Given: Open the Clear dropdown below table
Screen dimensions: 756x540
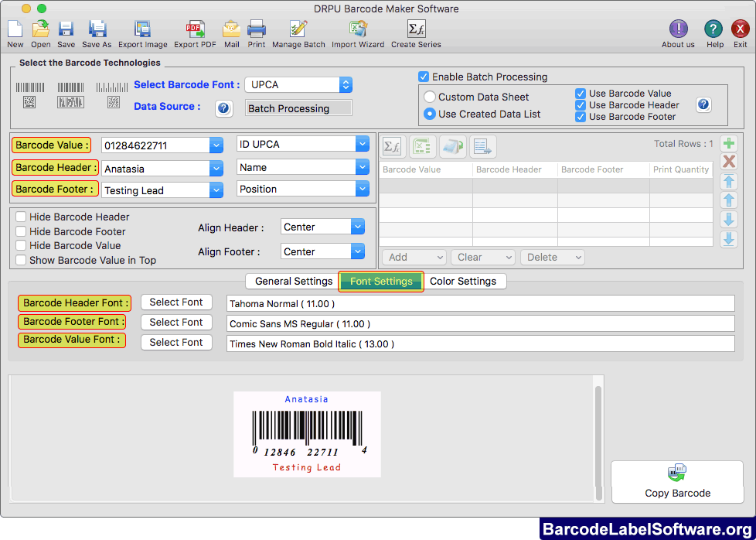Looking at the screenshot, I should tap(483, 257).
